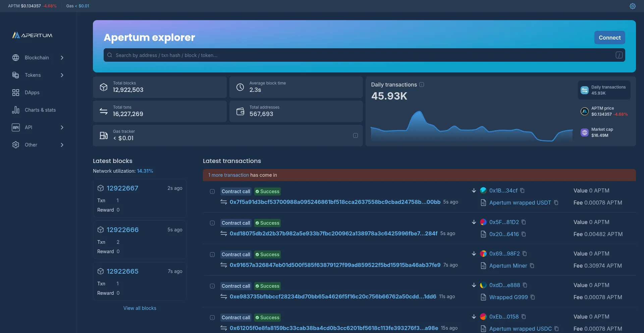Screen dimensions: 644x333
Task: Click the DApps grid icon
Action: pos(16,93)
